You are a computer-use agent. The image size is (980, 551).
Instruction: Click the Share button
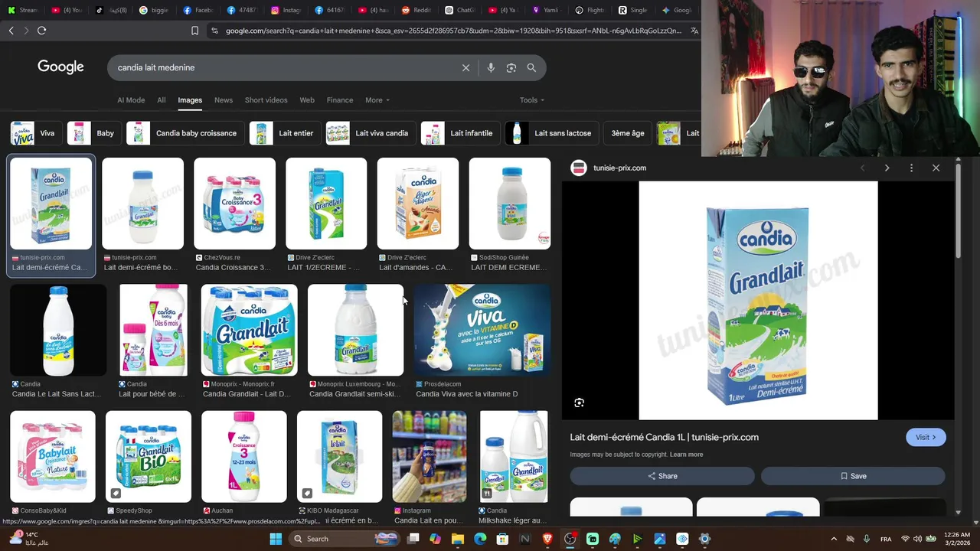click(662, 476)
